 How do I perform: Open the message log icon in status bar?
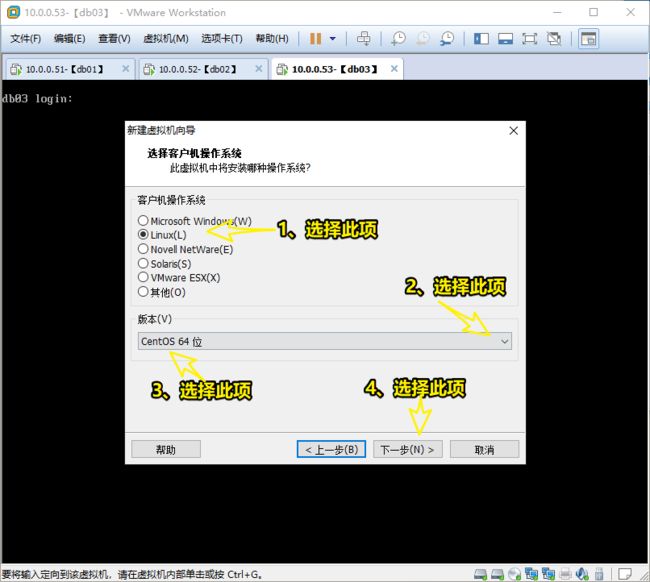624,574
